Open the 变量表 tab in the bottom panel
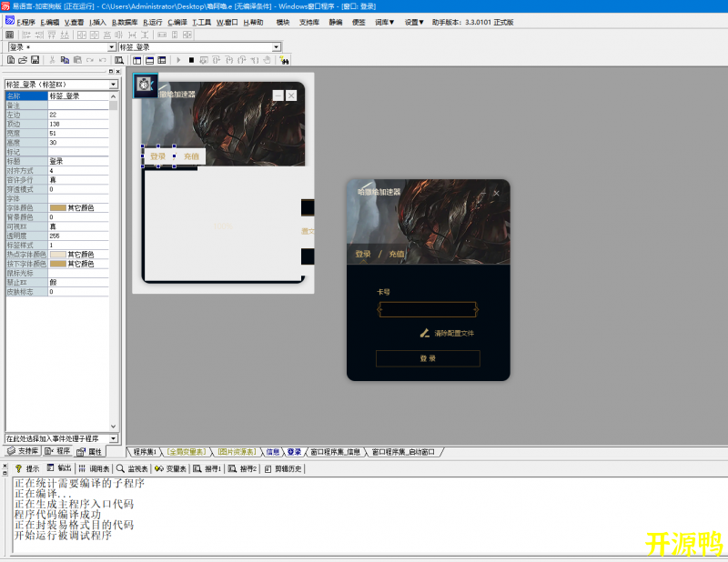Image resolution: width=728 pixels, height=562 pixels. (170, 468)
